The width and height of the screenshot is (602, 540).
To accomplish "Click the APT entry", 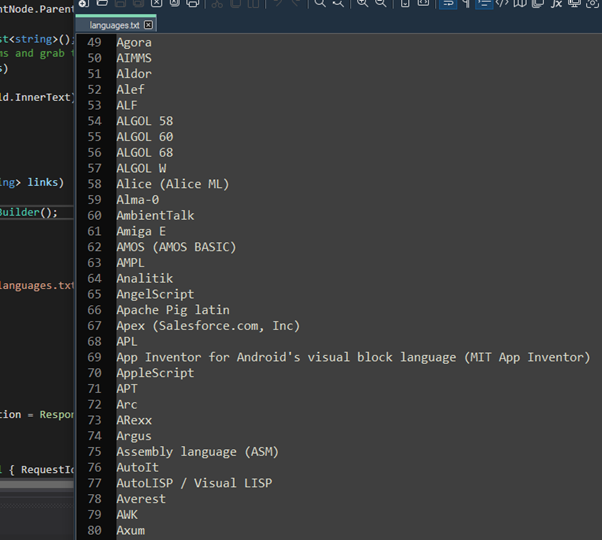I will pos(127,388).
